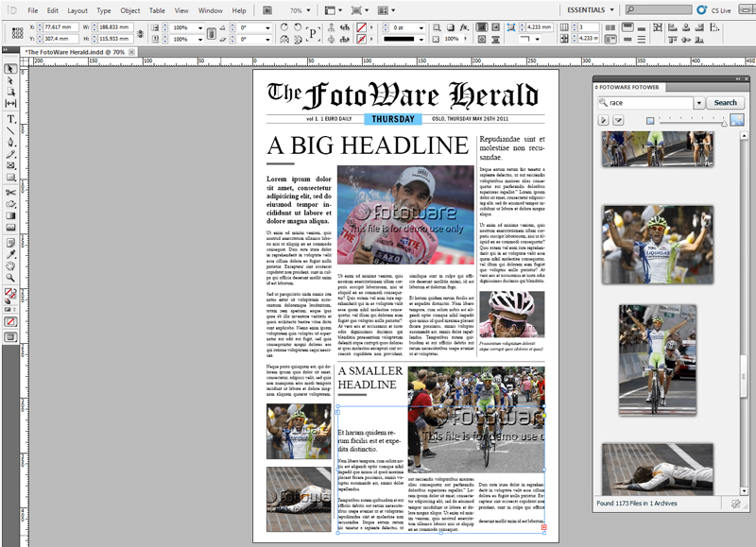The height and width of the screenshot is (547, 756).
Task: Open Adobe Bridge from application bar
Action: click(x=267, y=10)
